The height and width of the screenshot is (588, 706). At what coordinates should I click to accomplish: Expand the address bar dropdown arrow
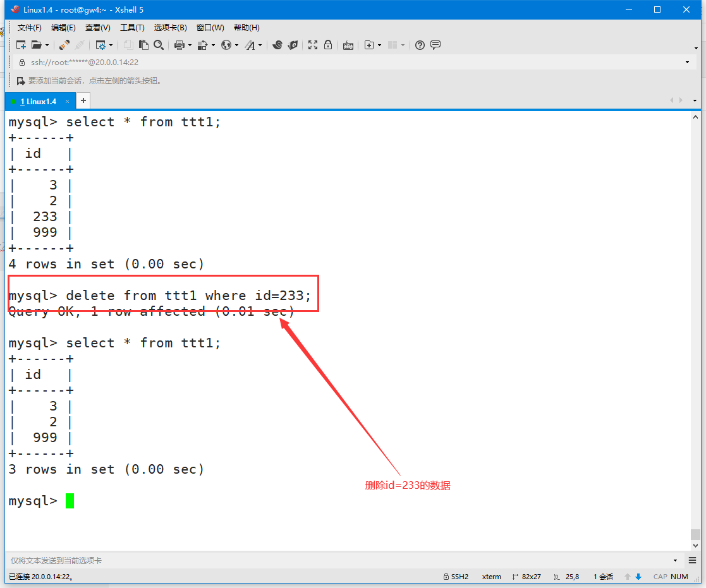tap(687, 62)
